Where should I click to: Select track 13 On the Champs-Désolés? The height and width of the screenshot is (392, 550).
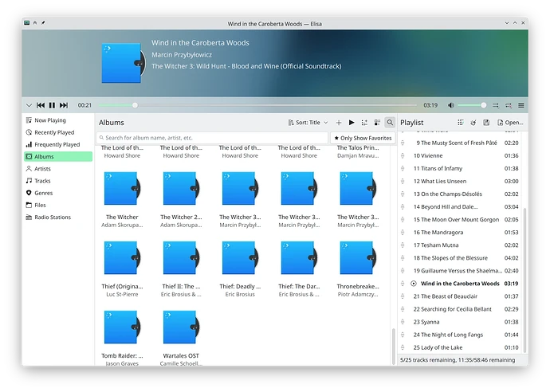460,194
